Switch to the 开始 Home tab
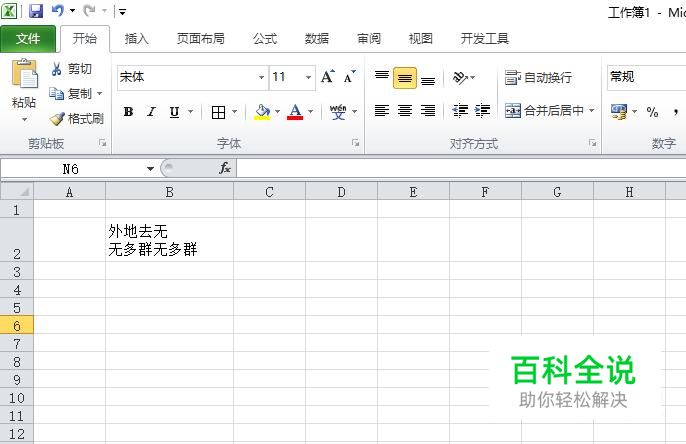The height and width of the screenshot is (444, 686). click(x=85, y=38)
